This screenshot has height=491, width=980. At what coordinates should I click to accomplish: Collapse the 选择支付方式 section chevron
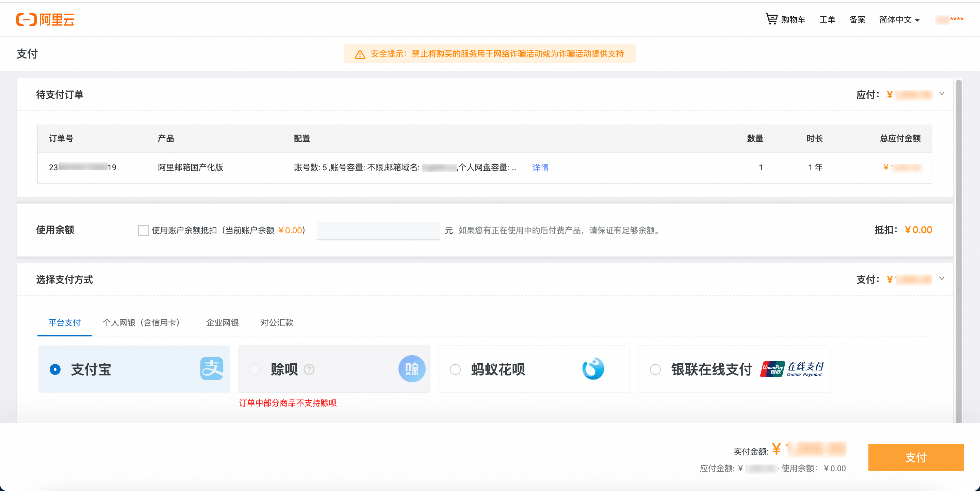click(942, 279)
